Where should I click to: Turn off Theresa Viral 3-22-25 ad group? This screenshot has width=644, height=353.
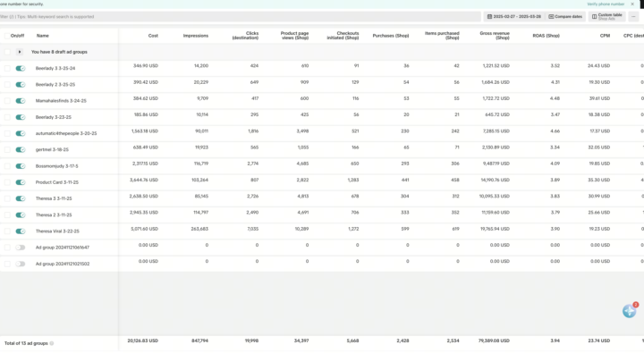coord(21,231)
